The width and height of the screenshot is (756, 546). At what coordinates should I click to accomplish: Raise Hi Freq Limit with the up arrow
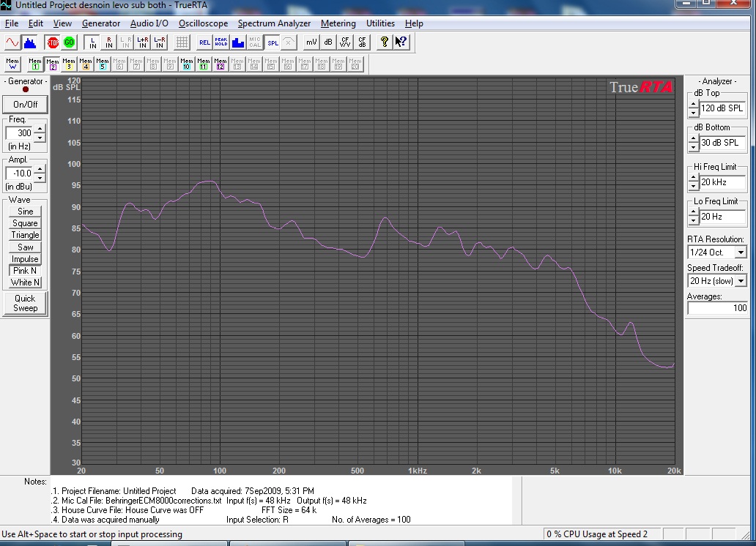tap(693, 179)
